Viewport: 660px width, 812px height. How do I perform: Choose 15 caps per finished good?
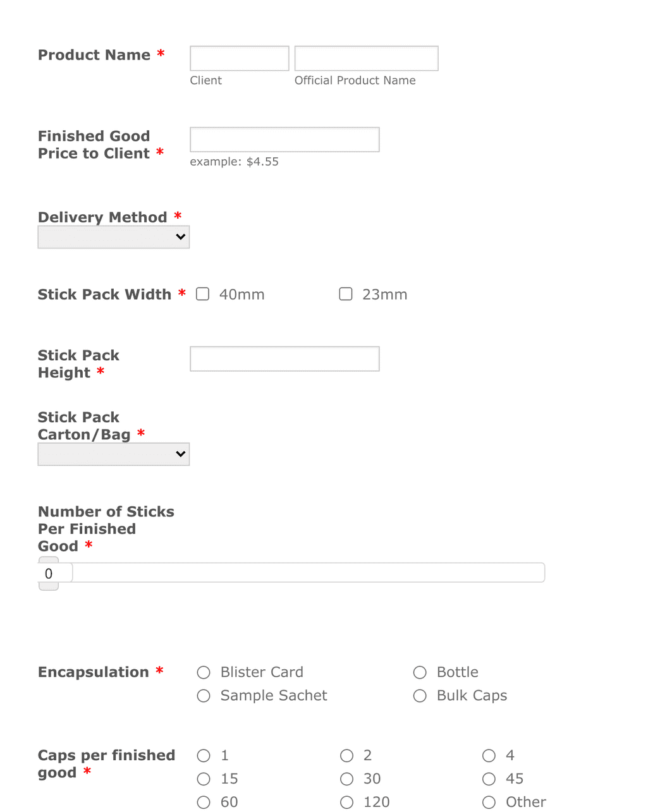pos(203,779)
